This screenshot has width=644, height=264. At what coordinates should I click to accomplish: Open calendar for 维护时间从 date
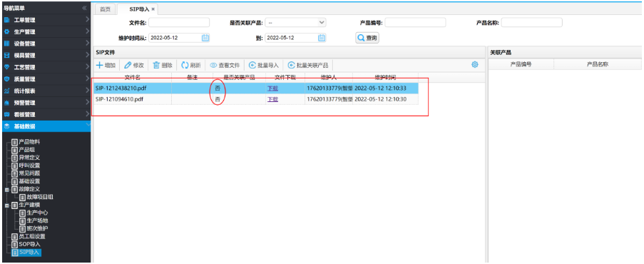[x=206, y=38]
